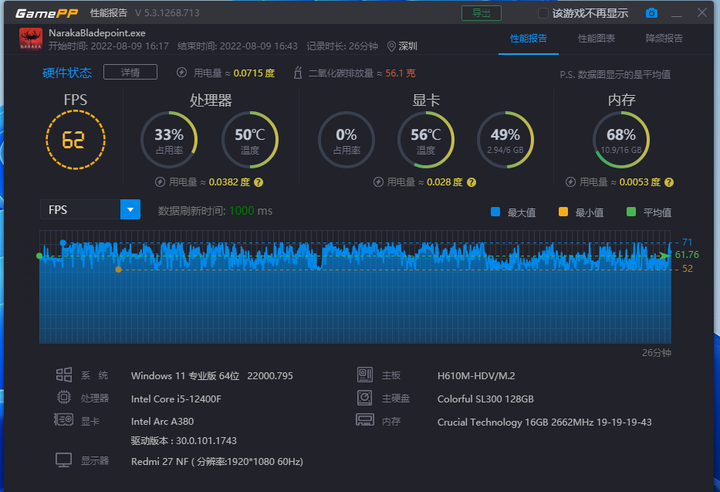Screen dimensions: 720x492
Task: Click the 50°C CPU temperature gauge
Action: tap(250, 140)
